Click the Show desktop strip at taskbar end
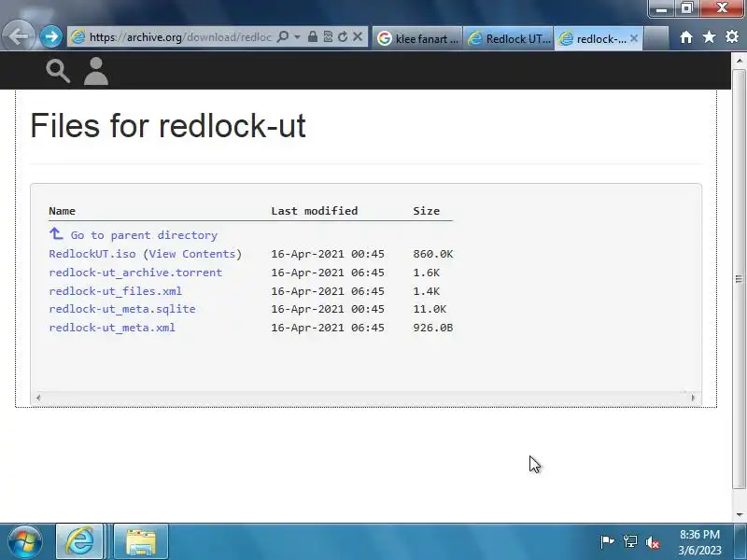 tap(741, 541)
